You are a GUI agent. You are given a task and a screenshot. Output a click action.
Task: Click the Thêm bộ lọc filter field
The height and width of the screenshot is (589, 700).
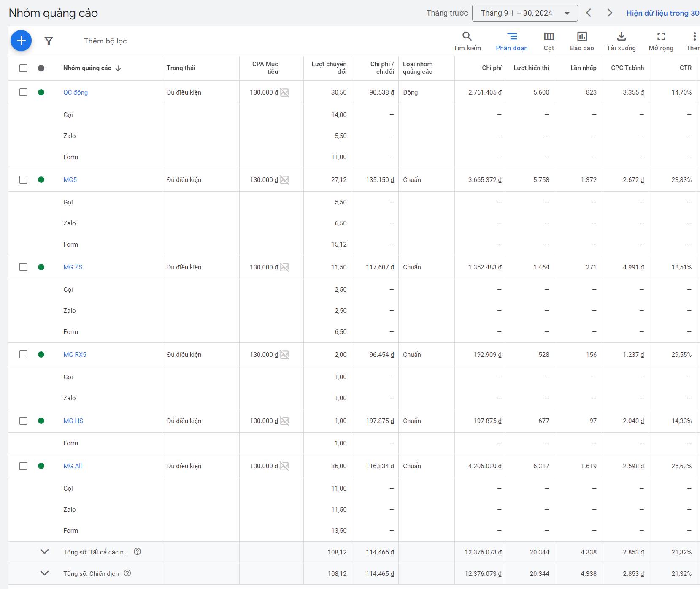coord(105,41)
